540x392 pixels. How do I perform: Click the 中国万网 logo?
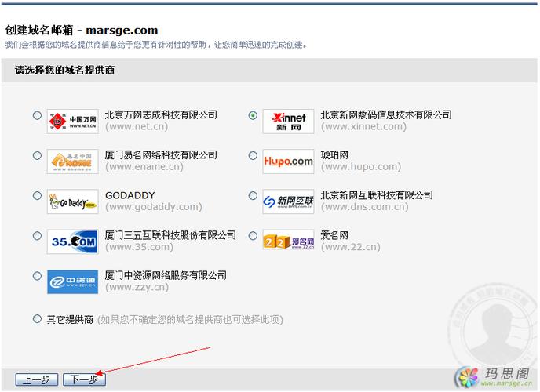(x=73, y=122)
